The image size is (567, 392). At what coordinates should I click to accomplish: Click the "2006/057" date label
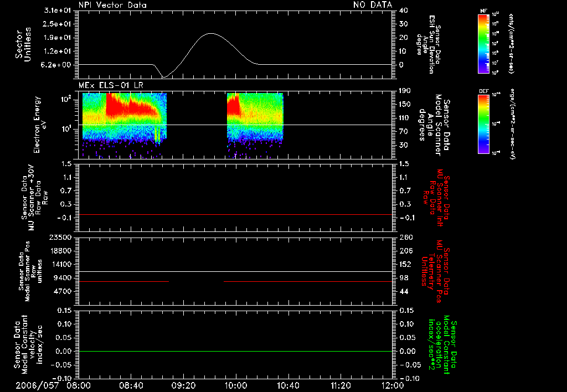pyautogui.click(x=37, y=385)
